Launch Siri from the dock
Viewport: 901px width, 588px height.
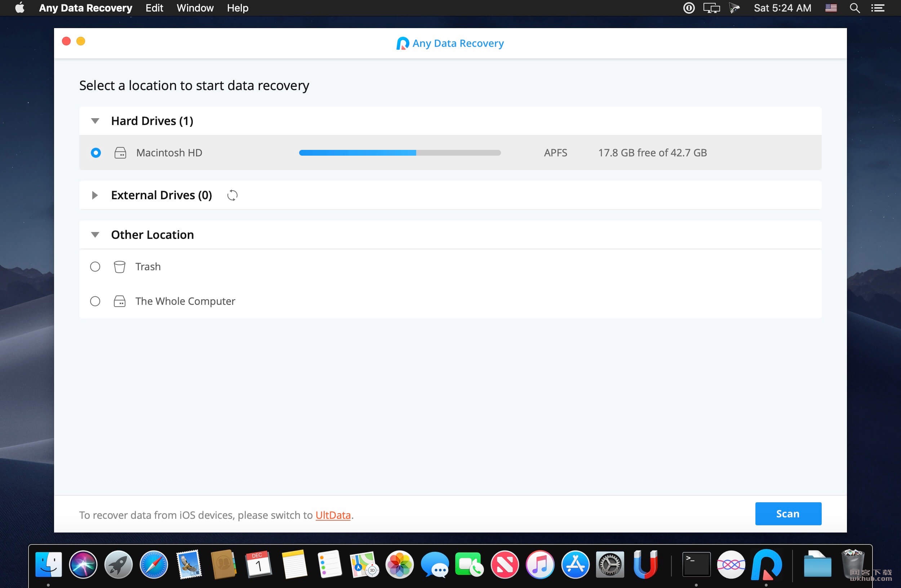pos(83,565)
